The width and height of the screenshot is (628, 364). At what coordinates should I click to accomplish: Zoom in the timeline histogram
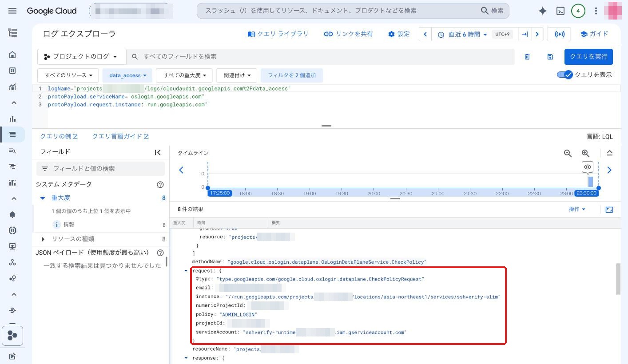click(x=586, y=153)
